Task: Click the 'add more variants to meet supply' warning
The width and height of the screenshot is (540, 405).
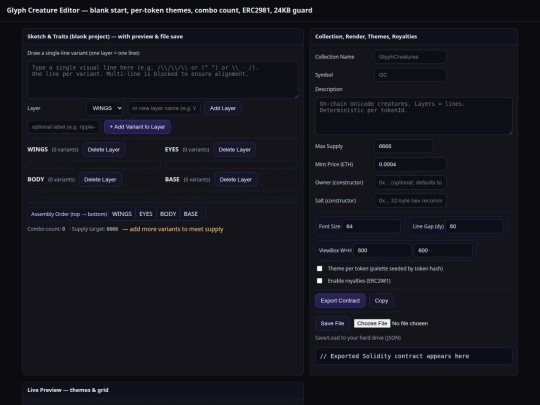Action: 173,229
